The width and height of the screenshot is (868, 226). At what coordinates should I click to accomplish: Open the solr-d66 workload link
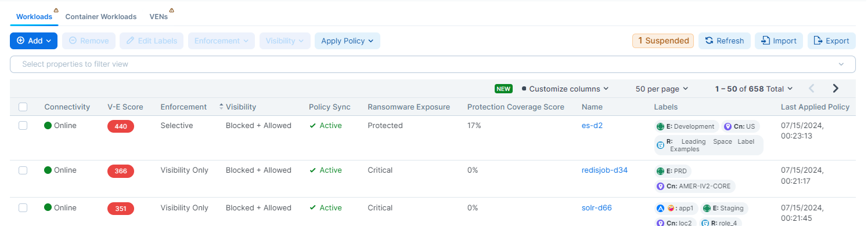tap(597, 208)
